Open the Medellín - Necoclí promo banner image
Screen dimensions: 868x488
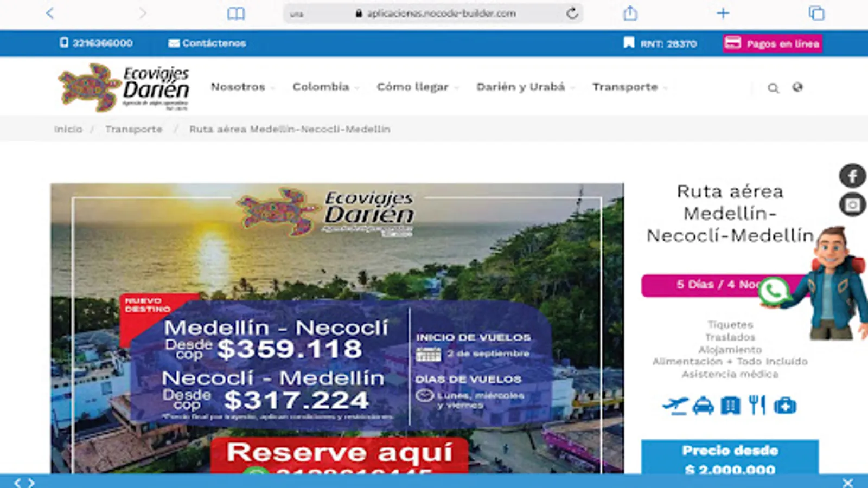point(337,328)
